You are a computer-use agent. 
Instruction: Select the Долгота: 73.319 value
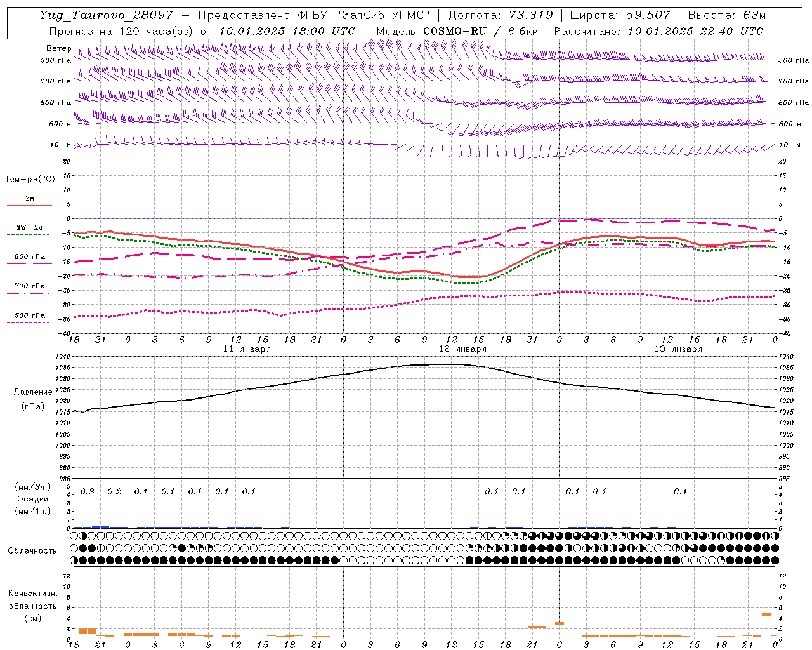[501, 15]
